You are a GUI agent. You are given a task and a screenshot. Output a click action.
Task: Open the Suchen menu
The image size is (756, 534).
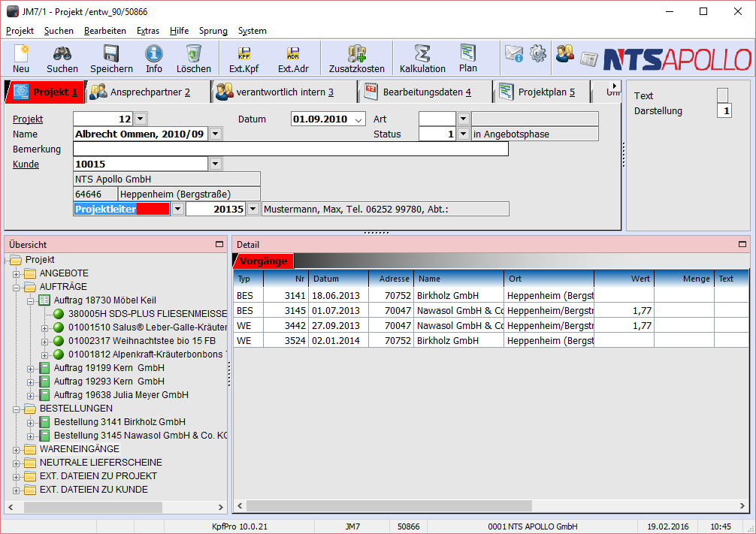pos(59,31)
